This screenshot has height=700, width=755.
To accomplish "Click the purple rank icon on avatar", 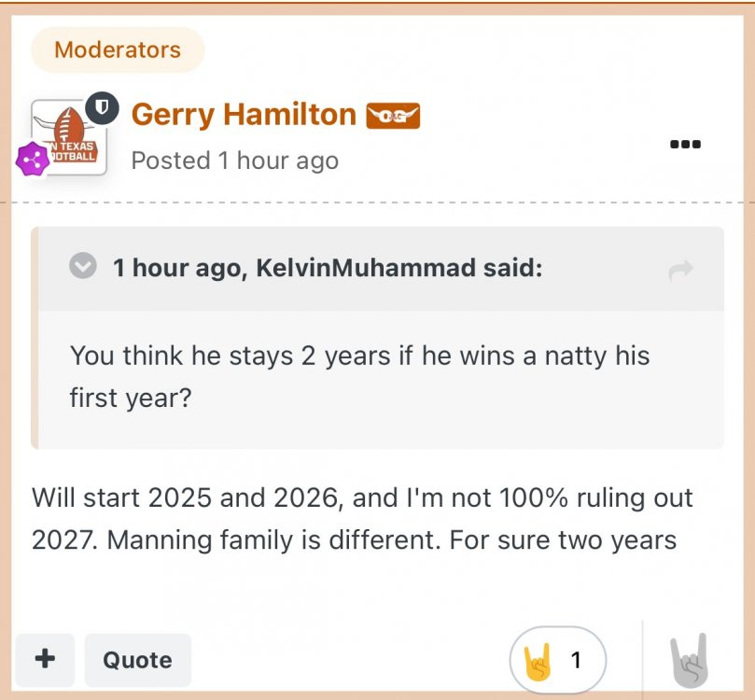I will point(33,161).
